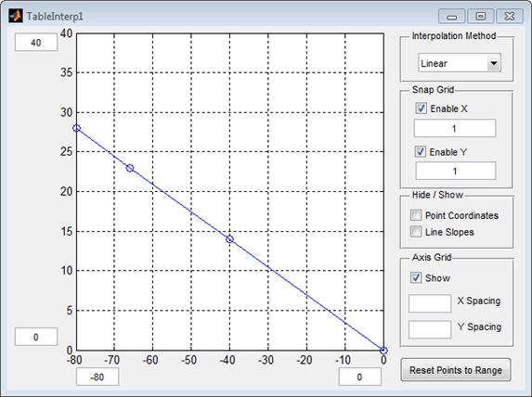Screen dimensions: 532x397
Task: Click the Y-axis minimum field showing 0
Action: (36, 337)
